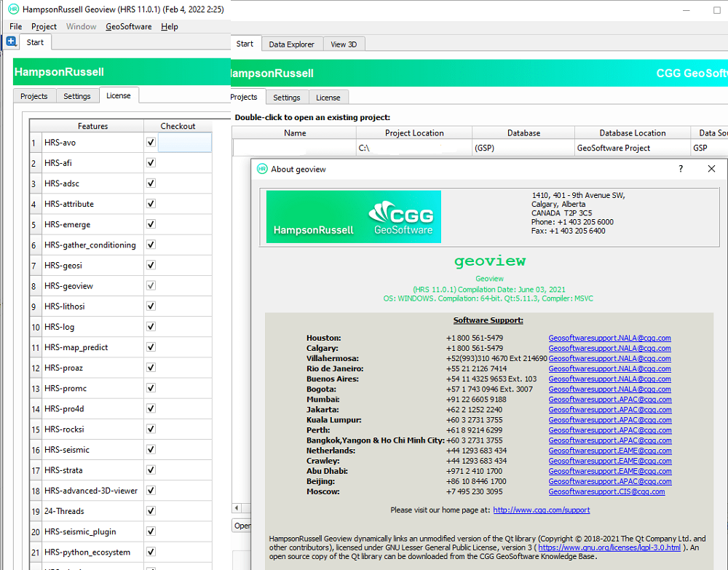Image resolution: width=728 pixels, height=570 pixels.
Task: Click the Moscow CIS support email link
Action: tap(606, 491)
